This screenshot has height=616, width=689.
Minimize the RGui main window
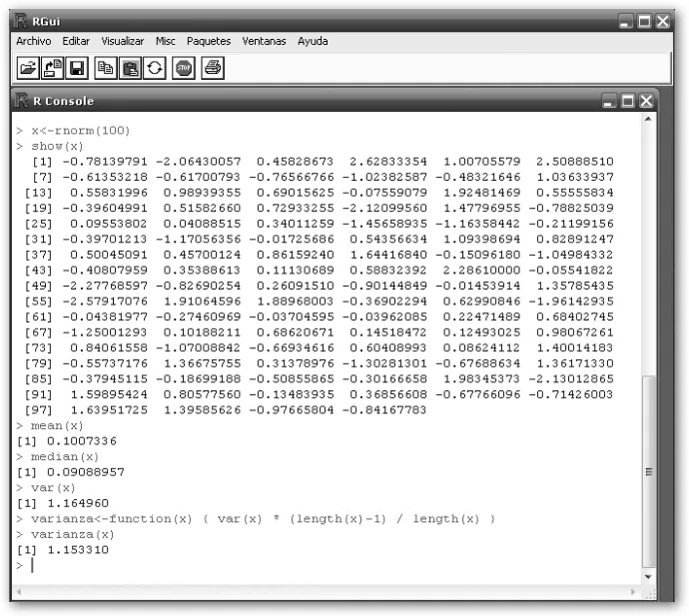click(626, 21)
